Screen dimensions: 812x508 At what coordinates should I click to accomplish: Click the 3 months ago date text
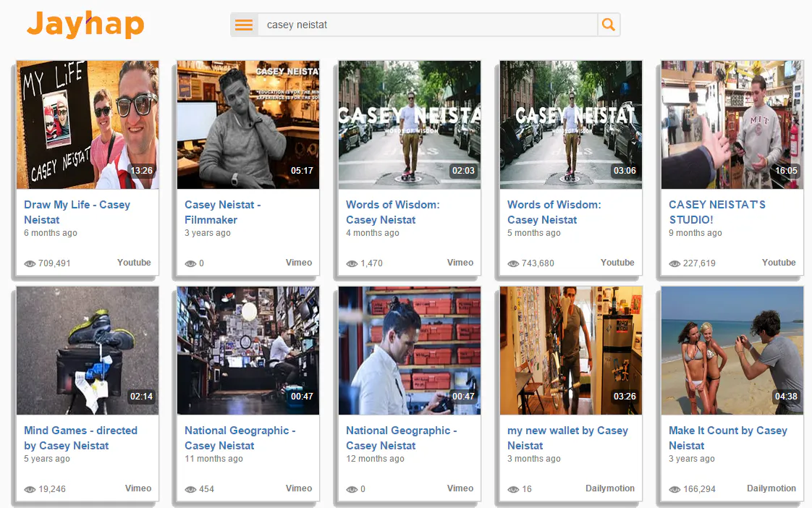point(534,459)
